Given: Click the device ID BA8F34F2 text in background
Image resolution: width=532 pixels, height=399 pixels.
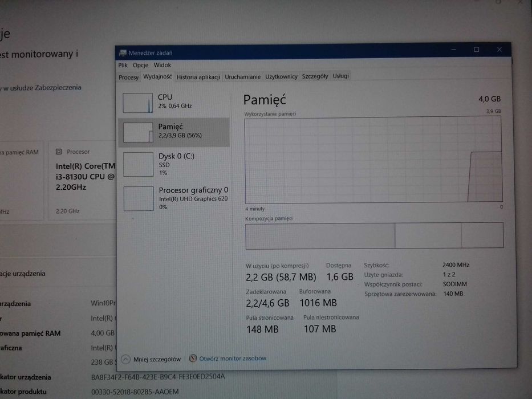Looking at the screenshot, I should 158,377.
